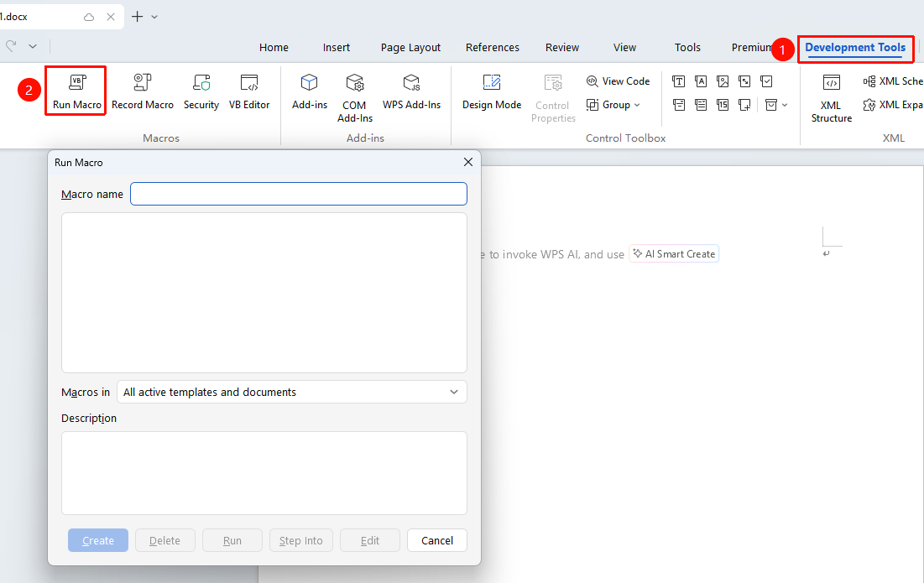Open XML Structure pane
This screenshot has height=583, width=924.
tap(832, 98)
